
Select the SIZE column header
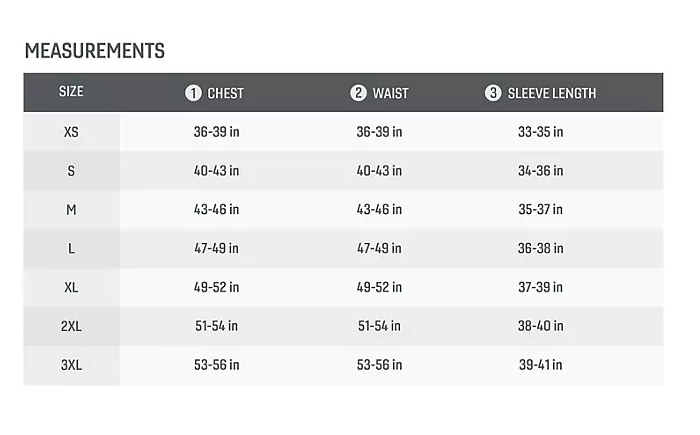(x=71, y=92)
